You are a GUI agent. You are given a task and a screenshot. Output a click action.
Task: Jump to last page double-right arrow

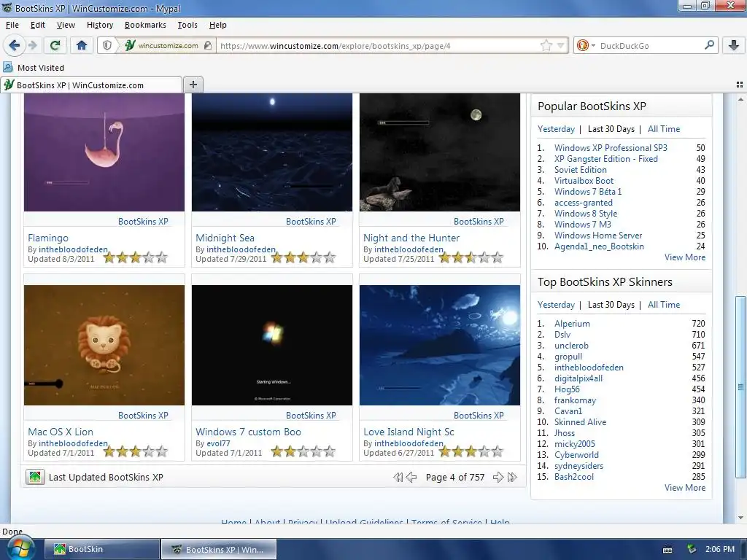[513, 477]
